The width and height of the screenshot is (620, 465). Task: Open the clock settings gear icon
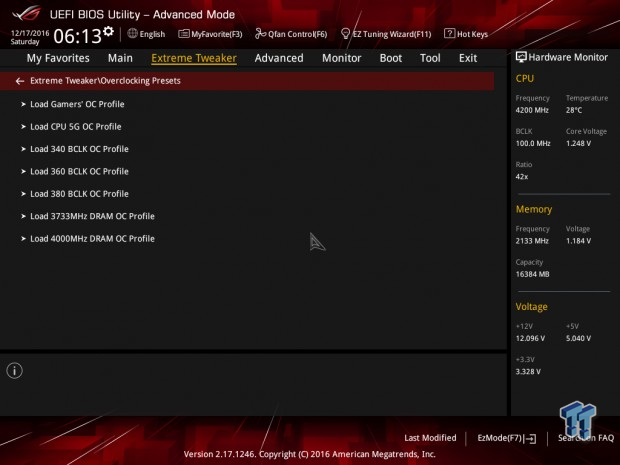[x=108, y=31]
